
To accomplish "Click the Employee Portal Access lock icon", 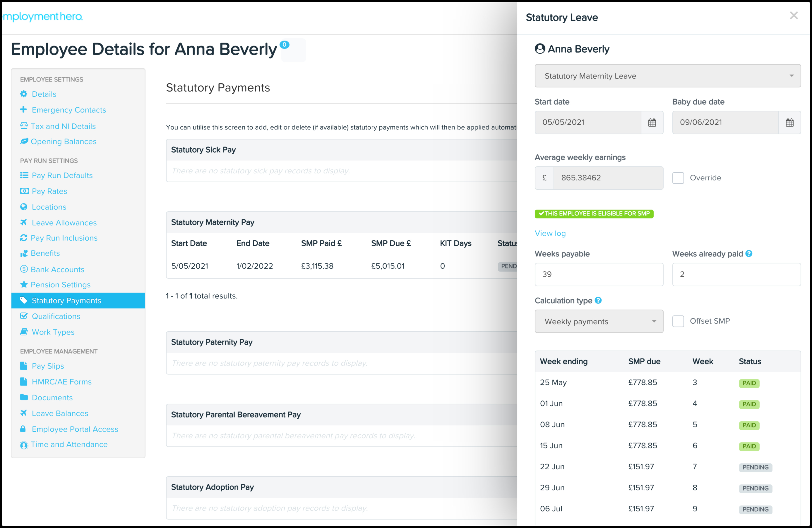I will point(23,429).
